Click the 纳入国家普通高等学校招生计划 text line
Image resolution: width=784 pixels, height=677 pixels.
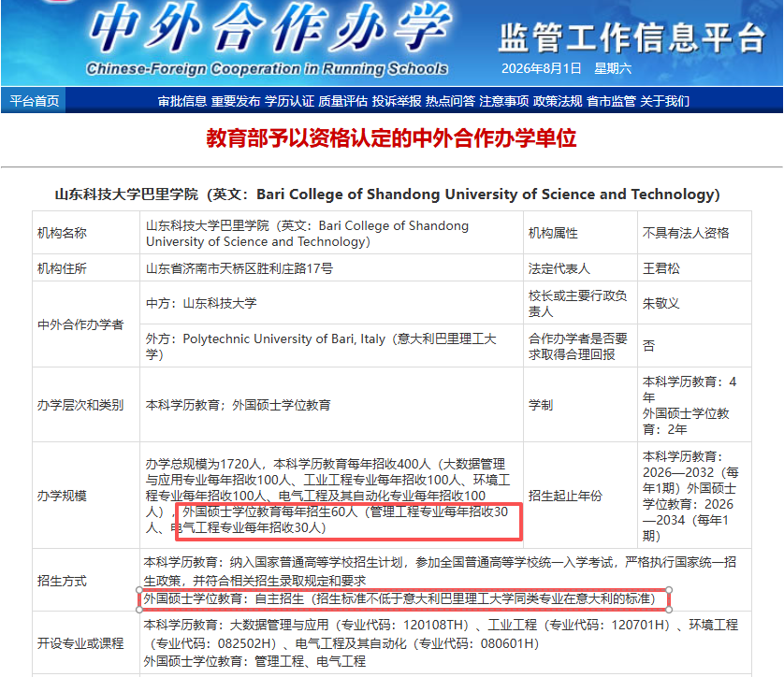point(440,562)
